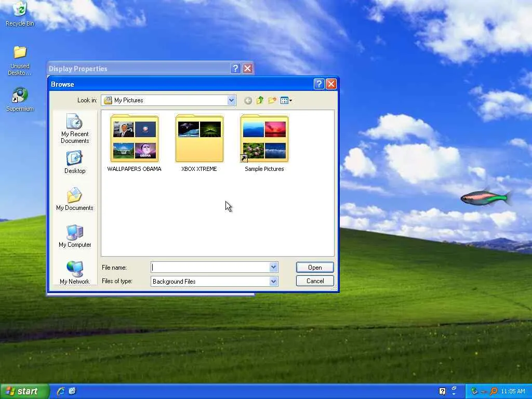Close the Browse dialog window
This screenshot has height=399, width=532.
click(331, 84)
